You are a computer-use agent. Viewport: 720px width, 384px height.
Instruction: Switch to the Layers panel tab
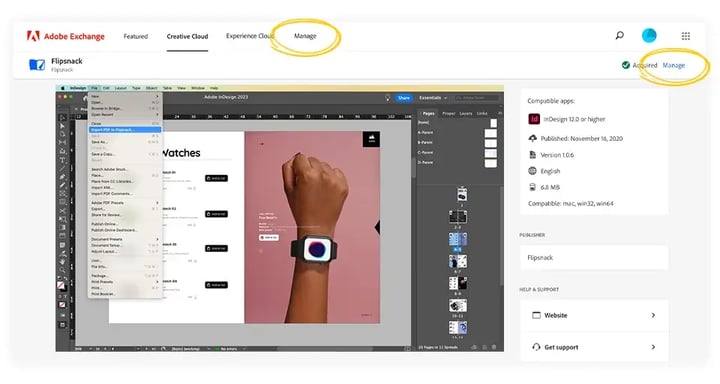466,113
